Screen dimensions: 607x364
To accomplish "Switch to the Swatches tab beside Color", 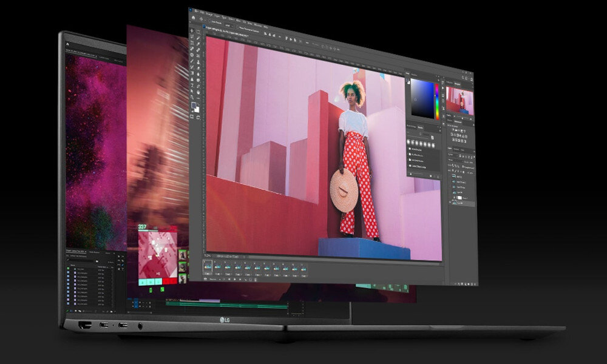I will pos(414,75).
